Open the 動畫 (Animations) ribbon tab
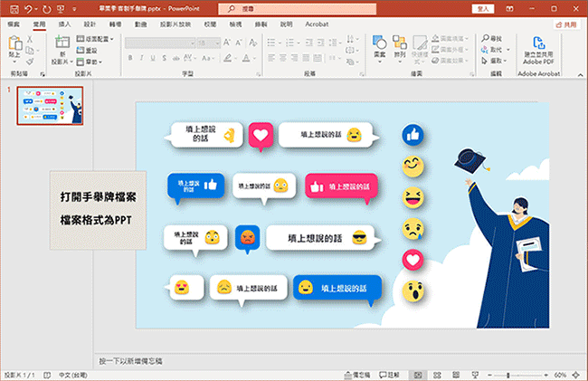This screenshot has width=588, height=381. (x=140, y=25)
